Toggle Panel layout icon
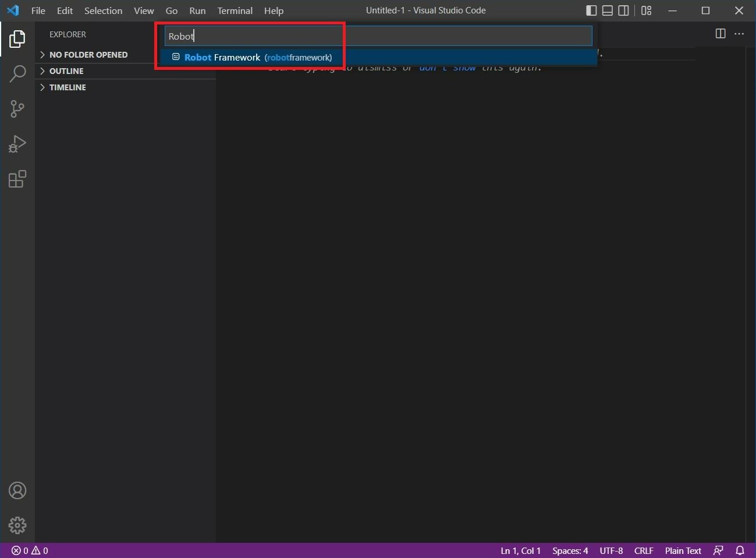 [608, 10]
